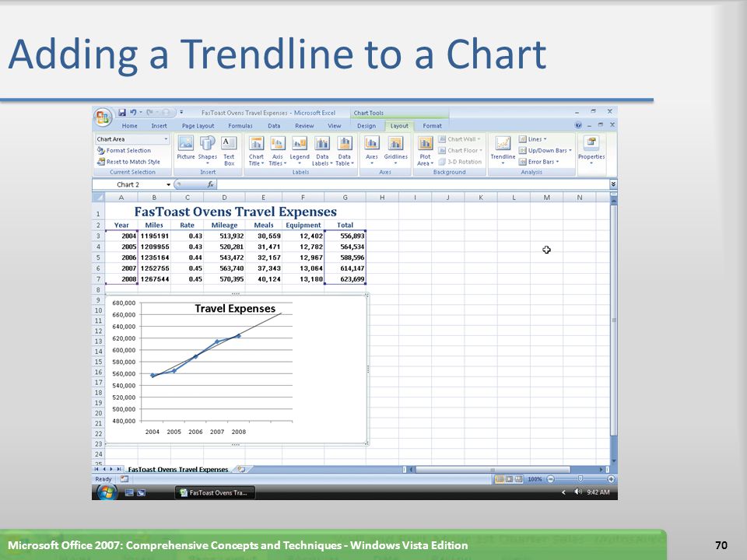
Task: Open the Windows Start button
Action: pyautogui.click(x=107, y=492)
